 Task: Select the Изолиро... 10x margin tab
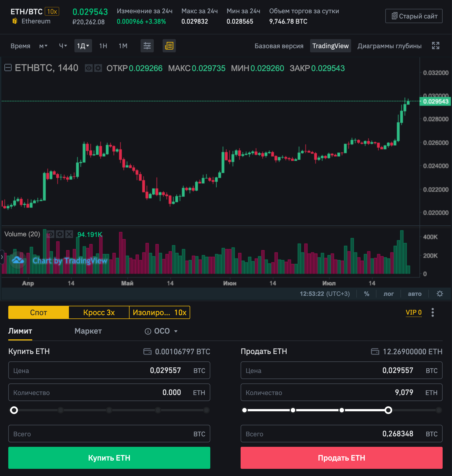[160, 312]
